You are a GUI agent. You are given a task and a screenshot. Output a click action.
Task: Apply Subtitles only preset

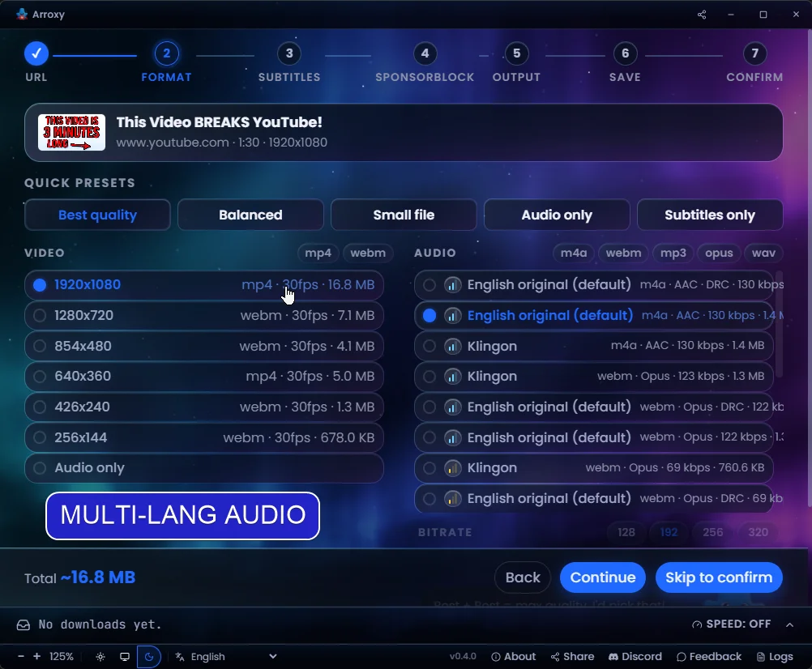[x=710, y=215]
